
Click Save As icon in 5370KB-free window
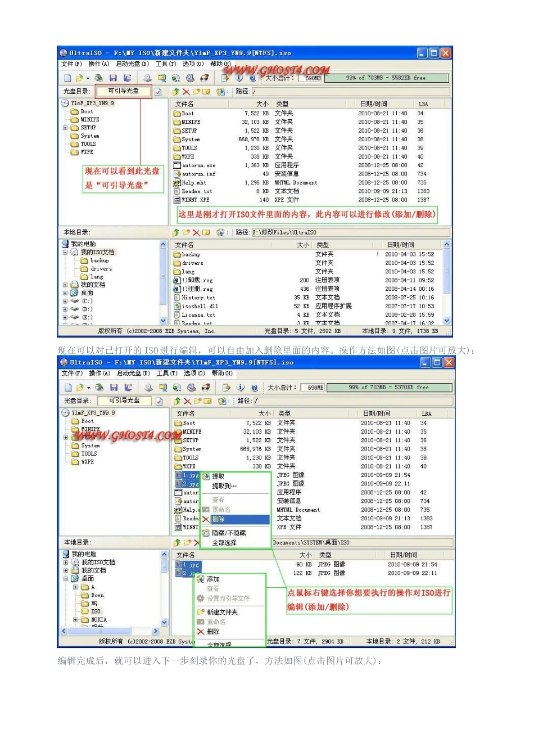[129, 388]
